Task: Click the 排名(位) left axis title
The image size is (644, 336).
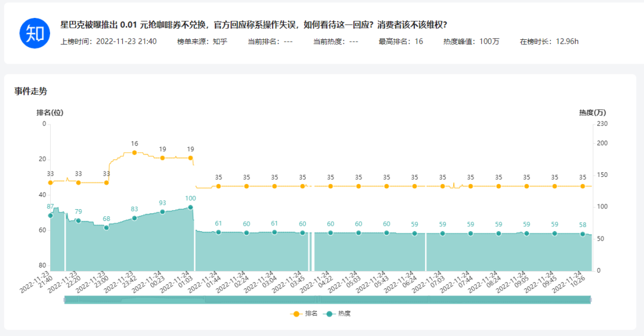Action: [50, 113]
